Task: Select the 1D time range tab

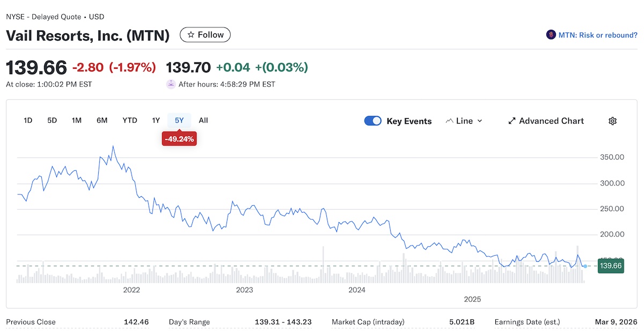Action: pyautogui.click(x=28, y=120)
